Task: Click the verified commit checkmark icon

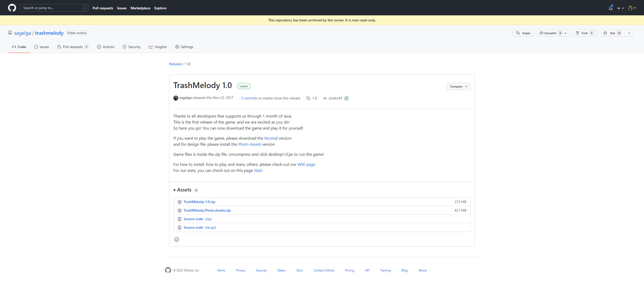Action: [x=346, y=98]
